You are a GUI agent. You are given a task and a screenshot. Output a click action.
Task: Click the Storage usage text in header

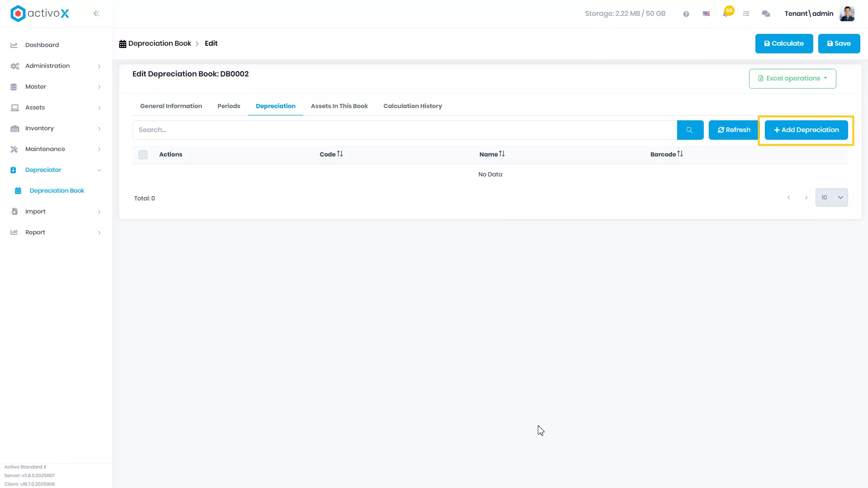(625, 14)
